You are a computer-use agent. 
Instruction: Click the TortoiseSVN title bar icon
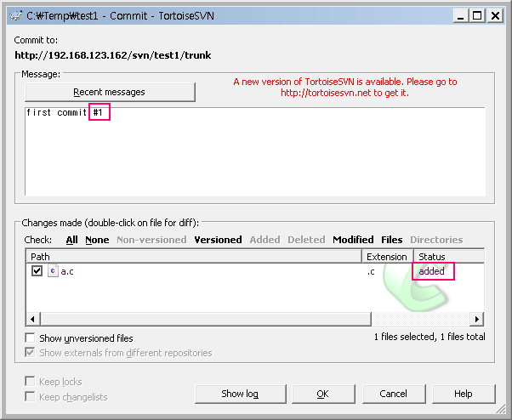[x=15, y=15]
